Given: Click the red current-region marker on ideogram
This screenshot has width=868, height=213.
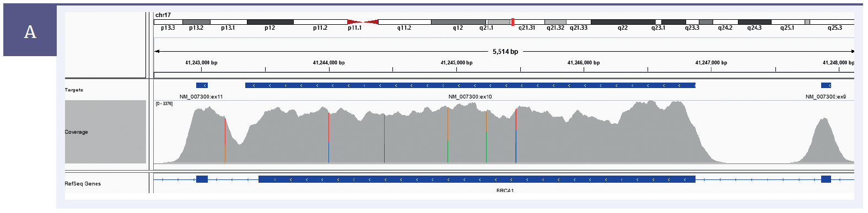Looking at the screenshot, I should [x=513, y=22].
